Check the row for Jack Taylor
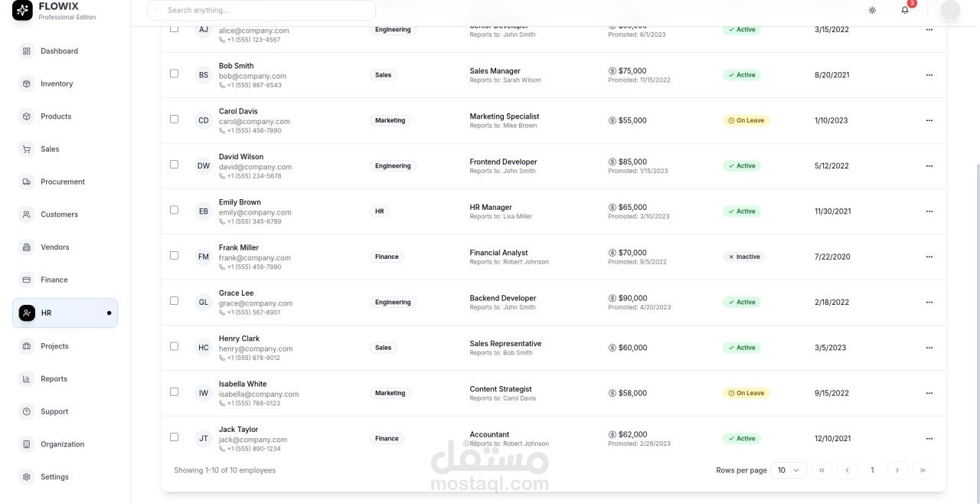The height and width of the screenshot is (504, 980). pos(174,437)
